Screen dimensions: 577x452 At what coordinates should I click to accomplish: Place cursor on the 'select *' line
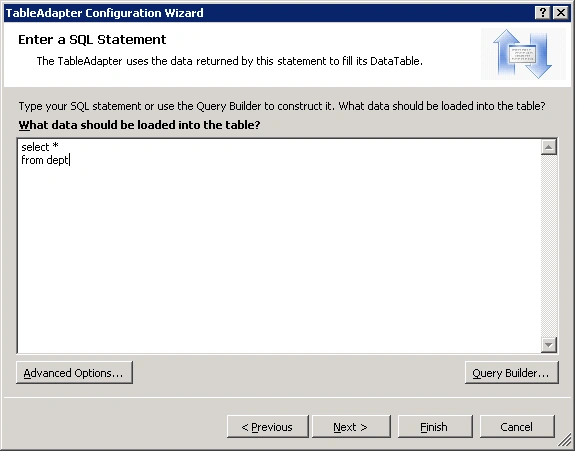(40, 147)
